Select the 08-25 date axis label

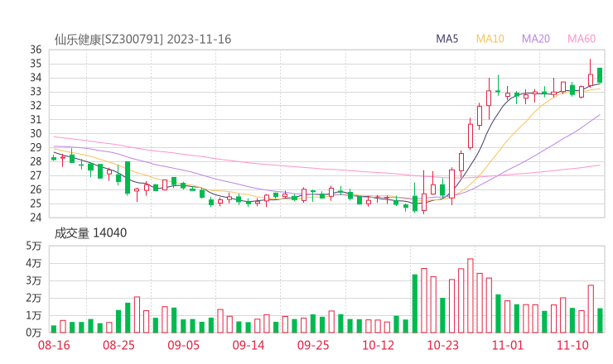(x=119, y=345)
